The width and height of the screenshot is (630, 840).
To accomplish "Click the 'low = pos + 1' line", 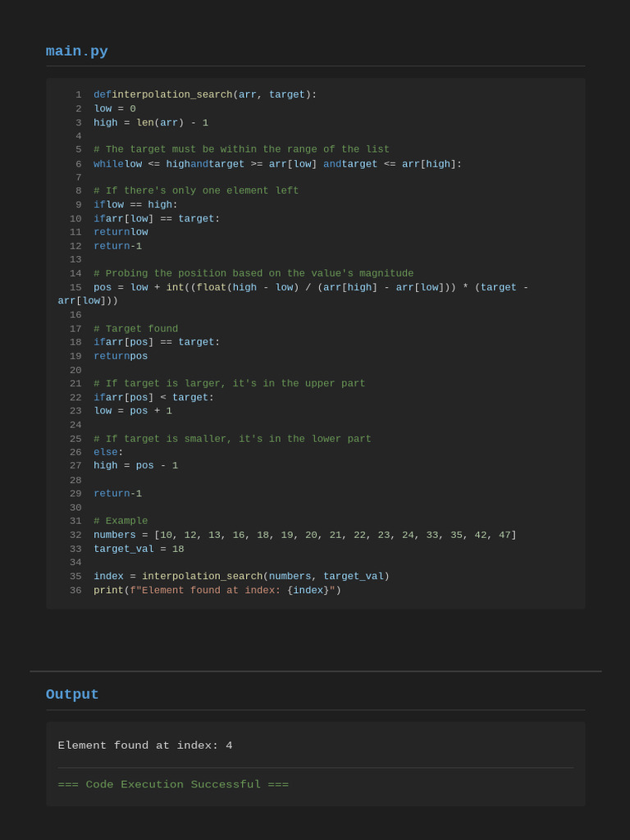I will coord(133,411).
